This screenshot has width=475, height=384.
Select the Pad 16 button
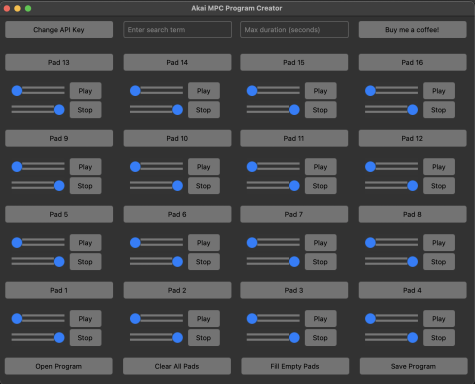(x=413, y=62)
